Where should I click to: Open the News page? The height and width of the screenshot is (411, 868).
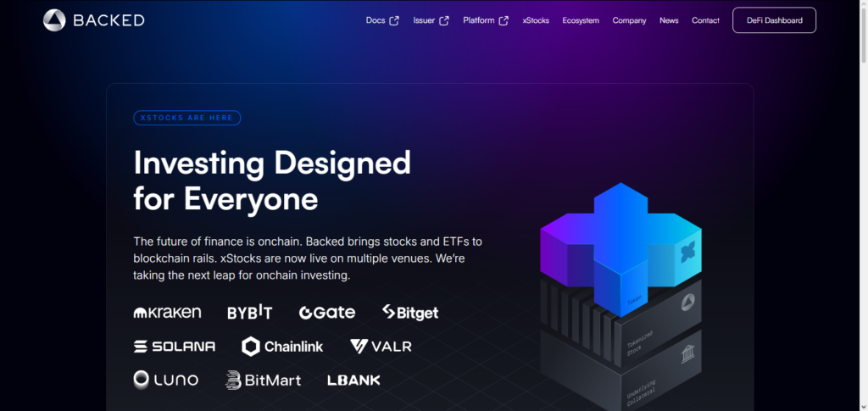pos(669,20)
